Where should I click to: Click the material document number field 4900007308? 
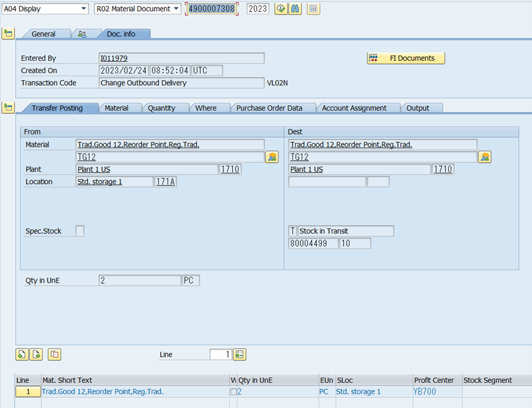(x=212, y=9)
